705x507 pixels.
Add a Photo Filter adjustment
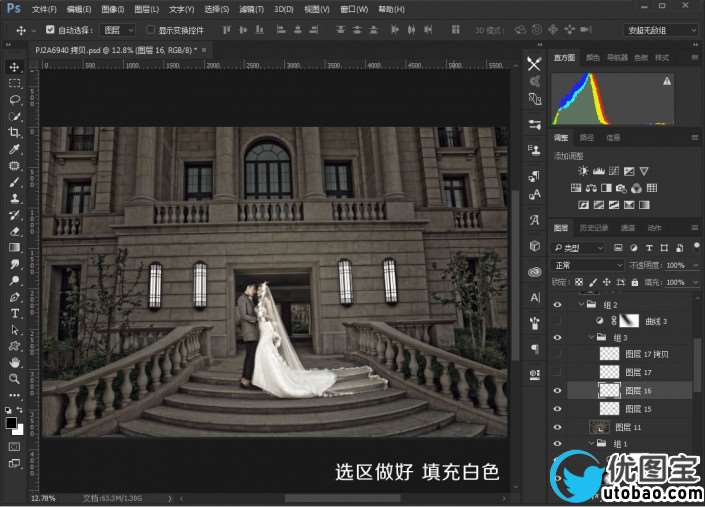click(x=621, y=188)
